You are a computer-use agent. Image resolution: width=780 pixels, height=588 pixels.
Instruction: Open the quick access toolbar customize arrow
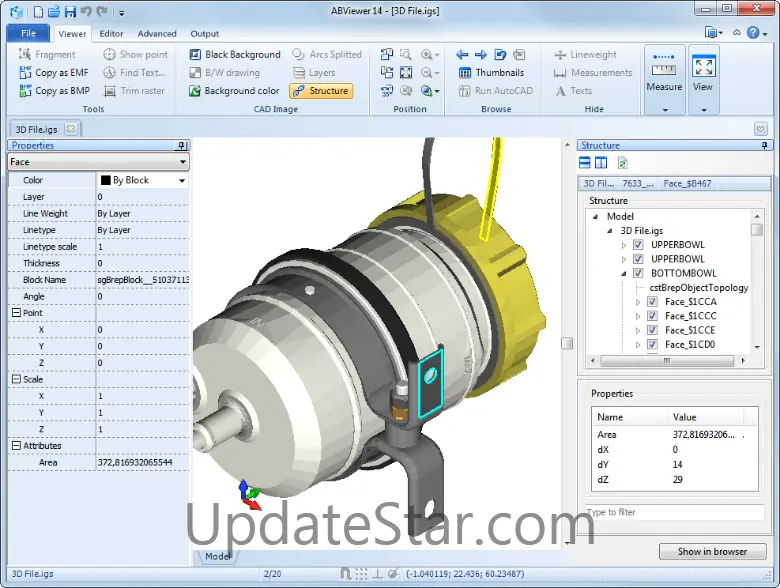click(x=121, y=13)
